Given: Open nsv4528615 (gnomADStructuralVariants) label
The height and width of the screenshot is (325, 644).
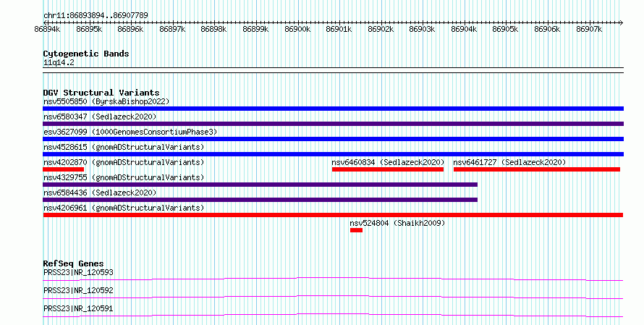Looking at the screenshot, I should pyautogui.click(x=124, y=147).
